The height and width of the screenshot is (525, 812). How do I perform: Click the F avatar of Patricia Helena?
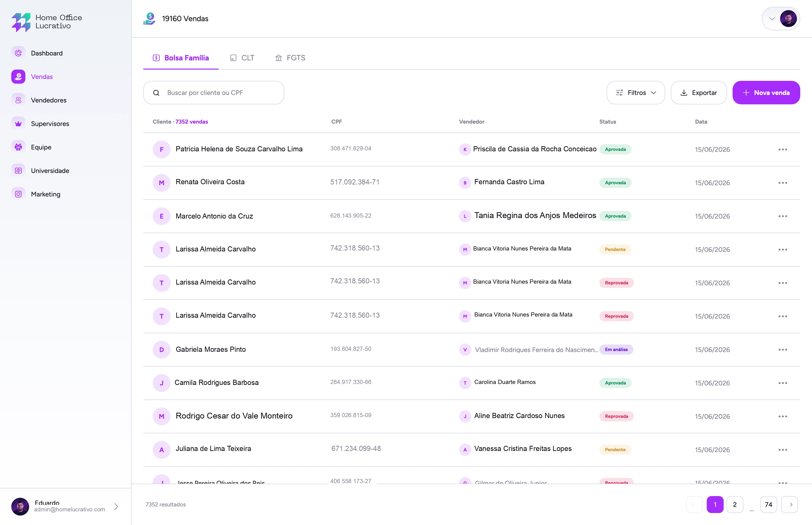pyautogui.click(x=161, y=150)
